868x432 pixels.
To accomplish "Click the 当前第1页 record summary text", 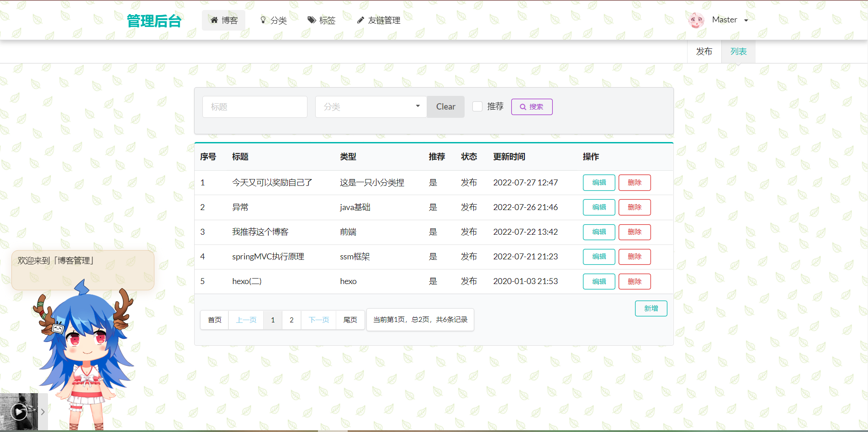I will (x=420, y=320).
